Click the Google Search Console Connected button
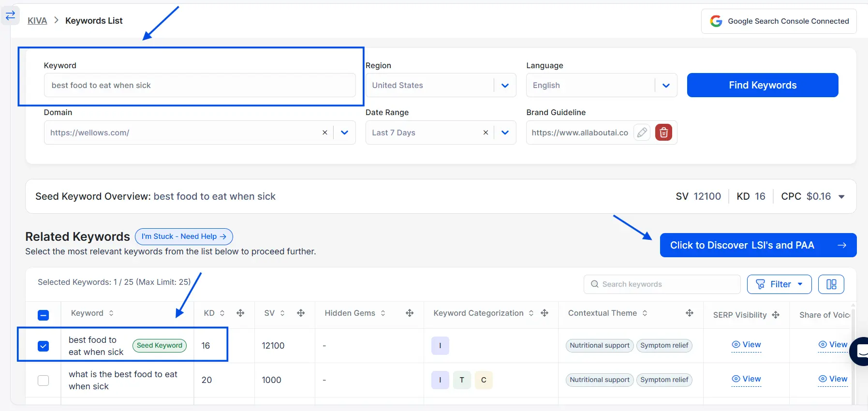Viewport: 868px width, 411px height. pyautogui.click(x=779, y=21)
